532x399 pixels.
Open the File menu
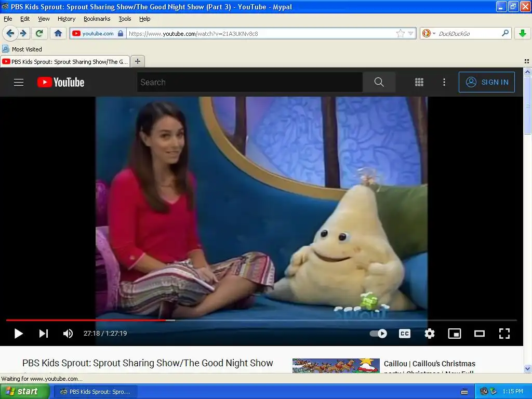pos(8,19)
